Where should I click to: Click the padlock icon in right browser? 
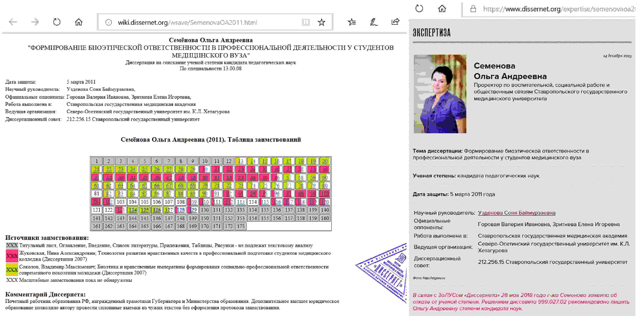click(x=473, y=9)
